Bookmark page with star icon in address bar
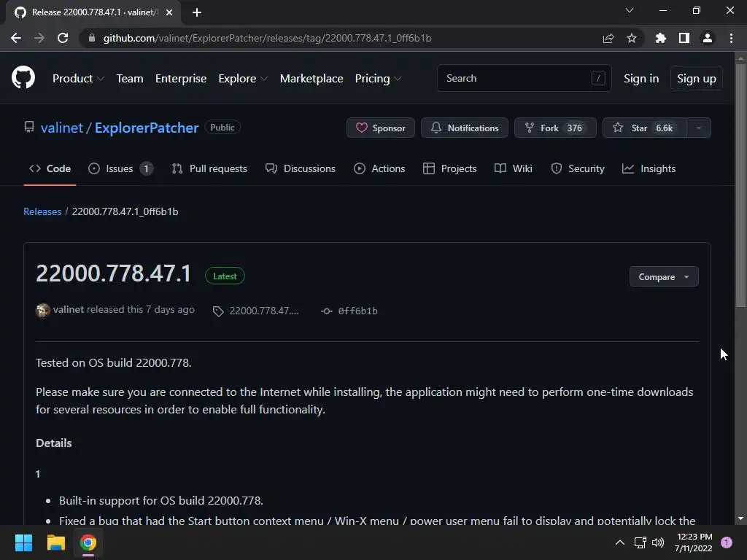Screen dimensions: 747x560 coord(631,38)
